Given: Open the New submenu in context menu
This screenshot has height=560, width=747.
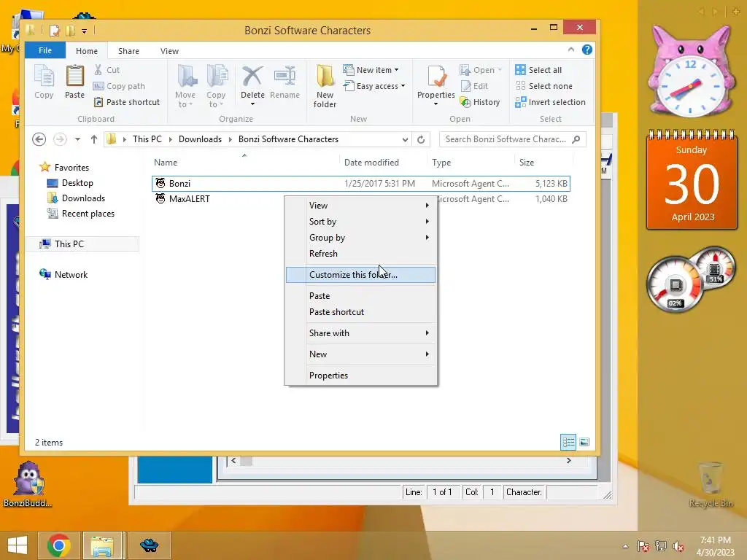Looking at the screenshot, I should (360, 354).
